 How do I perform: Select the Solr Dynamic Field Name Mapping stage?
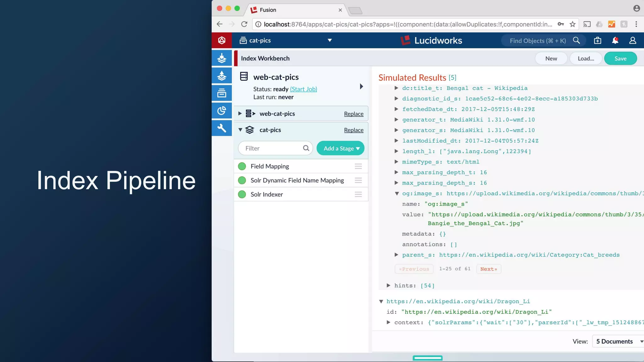click(301, 180)
